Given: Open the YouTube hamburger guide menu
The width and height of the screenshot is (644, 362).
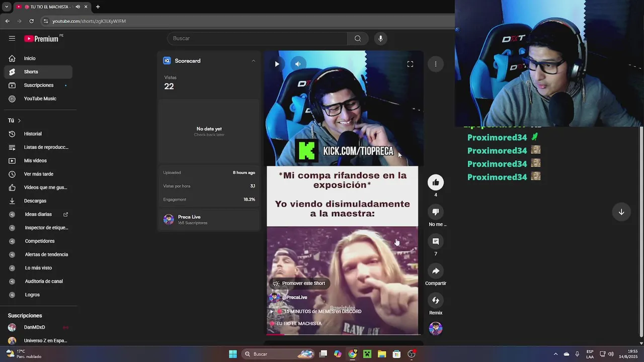Looking at the screenshot, I should (12, 38).
